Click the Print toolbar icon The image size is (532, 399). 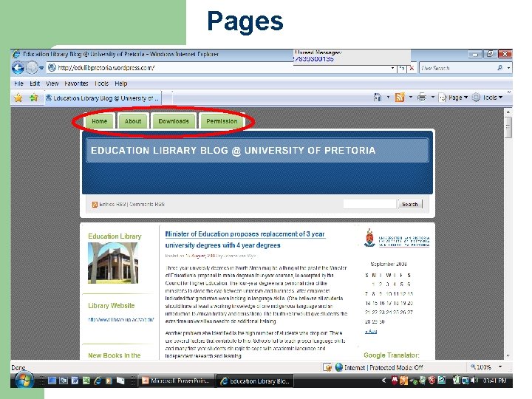click(422, 98)
